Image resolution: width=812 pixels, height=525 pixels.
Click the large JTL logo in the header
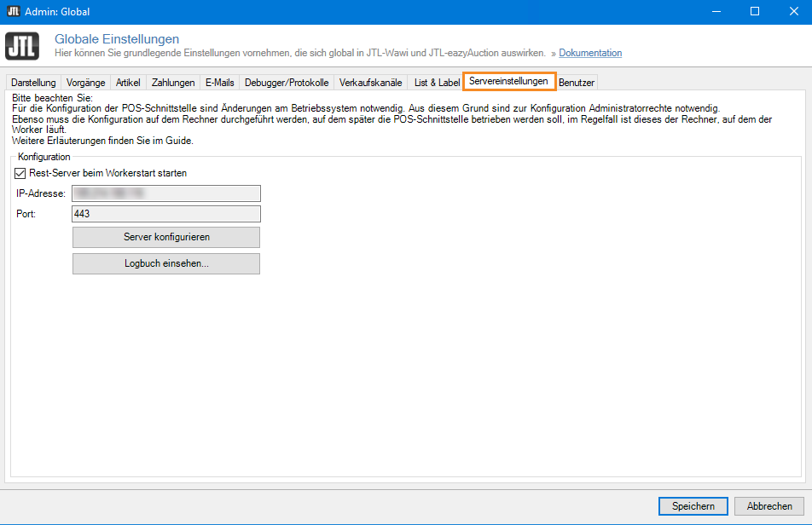[21, 46]
